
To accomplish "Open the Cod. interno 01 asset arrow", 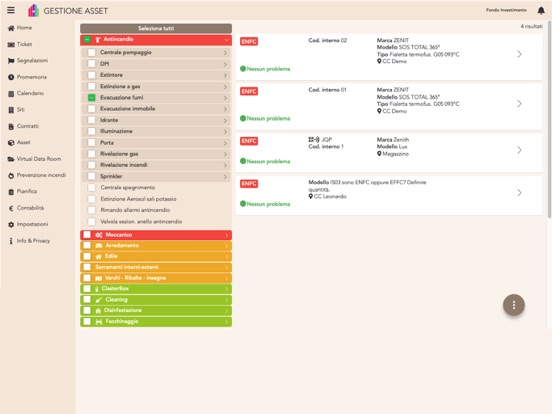I will pos(519,104).
